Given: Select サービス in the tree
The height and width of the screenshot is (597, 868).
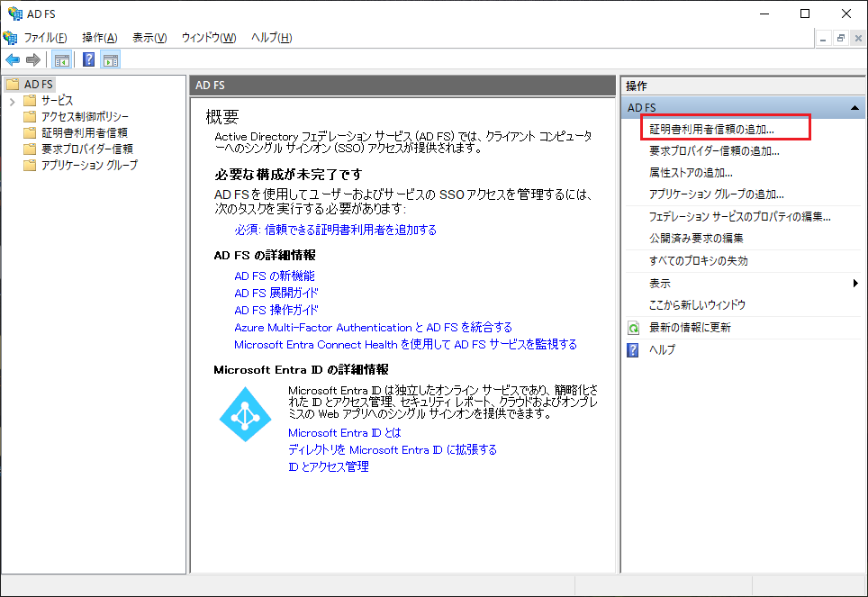Looking at the screenshot, I should [57, 100].
